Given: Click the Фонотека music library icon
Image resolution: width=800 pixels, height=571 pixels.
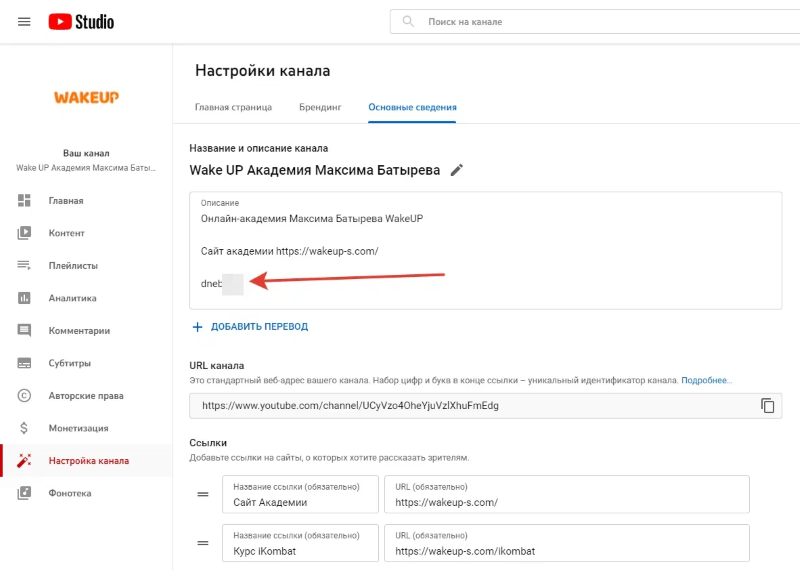Looking at the screenshot, I should pyautogui.click(x=24, y=493).
